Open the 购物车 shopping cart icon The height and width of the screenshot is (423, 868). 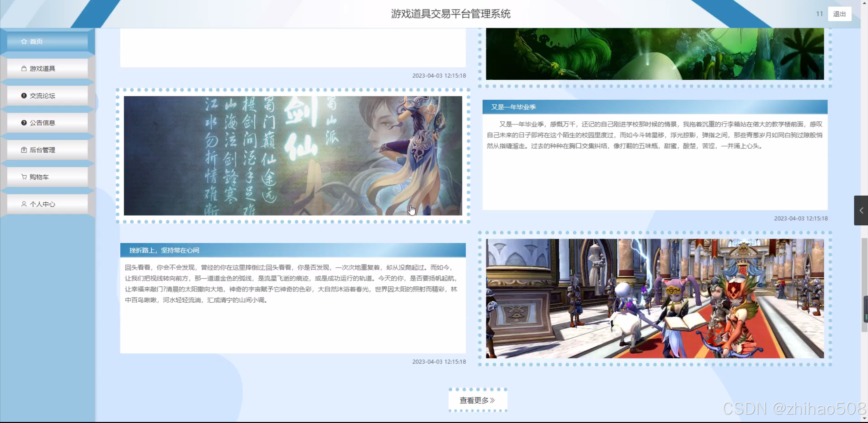pyautogui.click(x=23, y=177)
